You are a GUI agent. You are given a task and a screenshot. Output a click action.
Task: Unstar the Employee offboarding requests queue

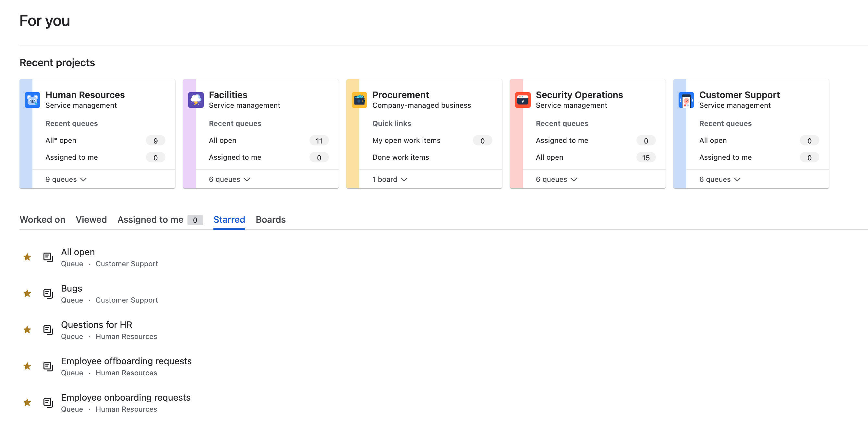click(27, 366)
